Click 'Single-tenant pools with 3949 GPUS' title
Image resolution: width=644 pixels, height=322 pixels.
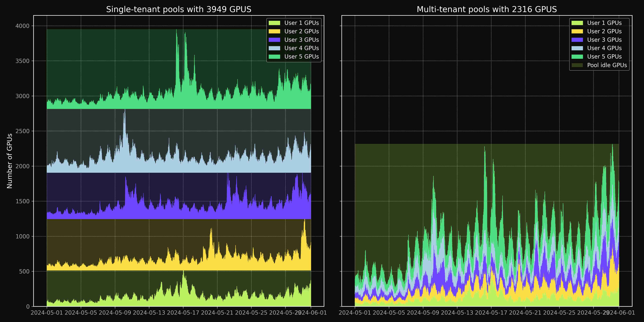(x=179, y=9)
